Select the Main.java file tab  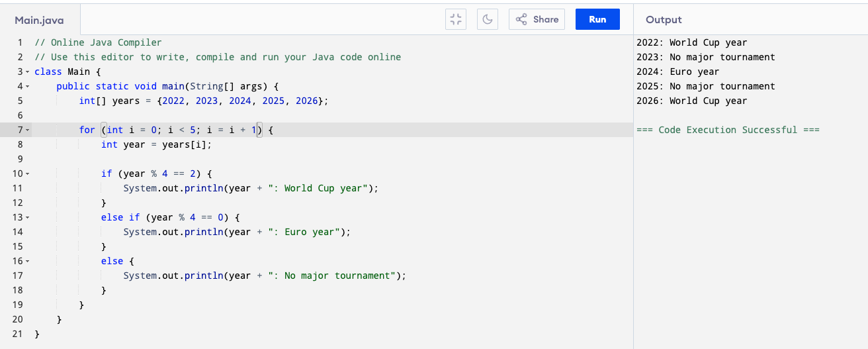point(40,20)
